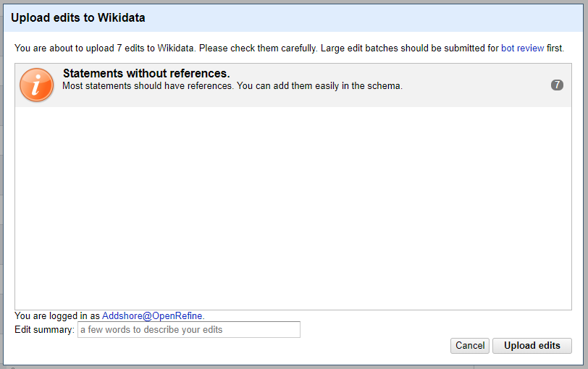
Task: Click the You are logged in as text
Action: tap(57, 315)
